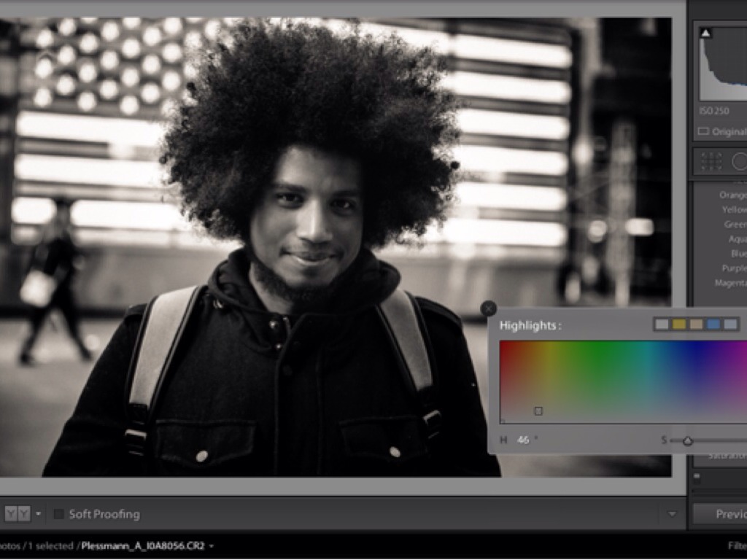This screenshot has height=560, width=747.
Task: Choose the yellow preset swatch in Highlights
Action: coord(679,324)
